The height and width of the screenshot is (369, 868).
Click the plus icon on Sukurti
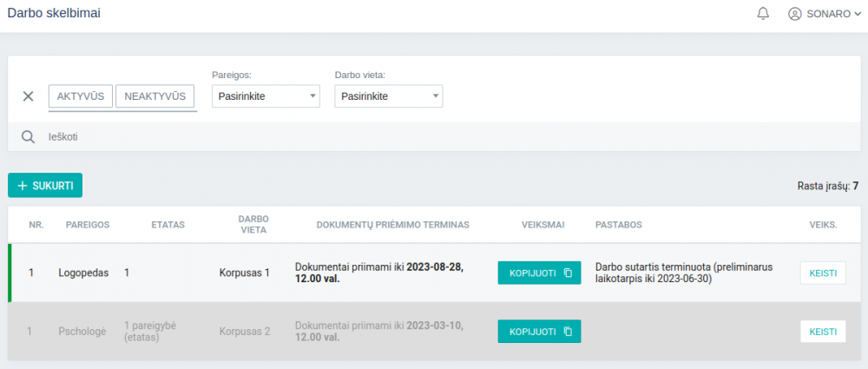pos(23,186)
